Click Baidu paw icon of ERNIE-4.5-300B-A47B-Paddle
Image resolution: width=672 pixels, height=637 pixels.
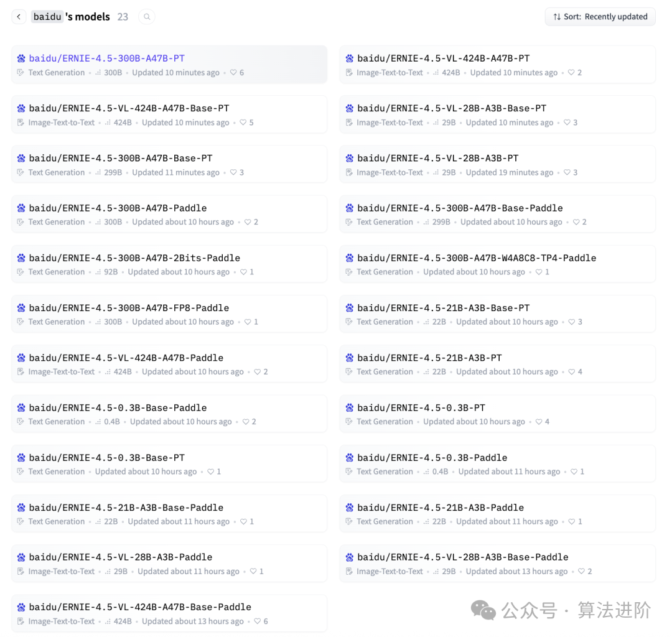coord(21,208)
